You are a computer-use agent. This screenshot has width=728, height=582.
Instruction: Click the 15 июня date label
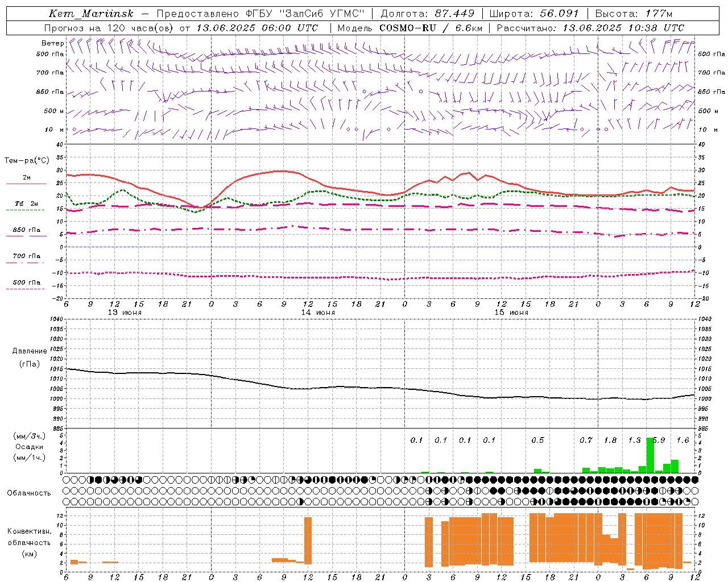coord(511,313)
